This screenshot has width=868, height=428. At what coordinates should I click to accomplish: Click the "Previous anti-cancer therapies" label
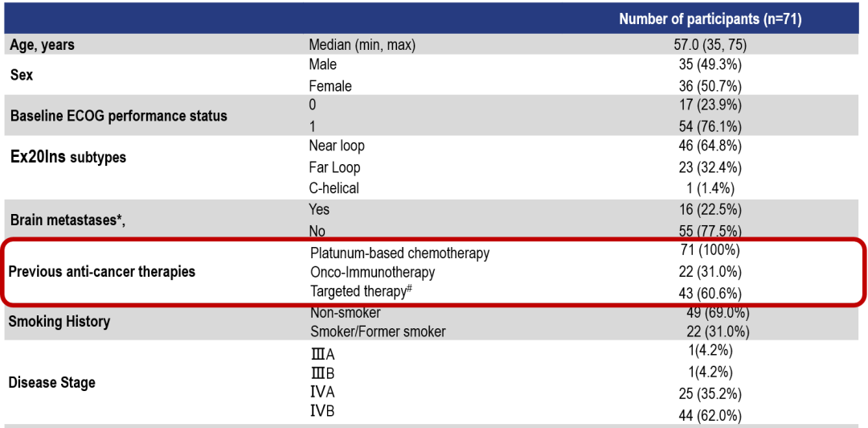tap(102, 271)
